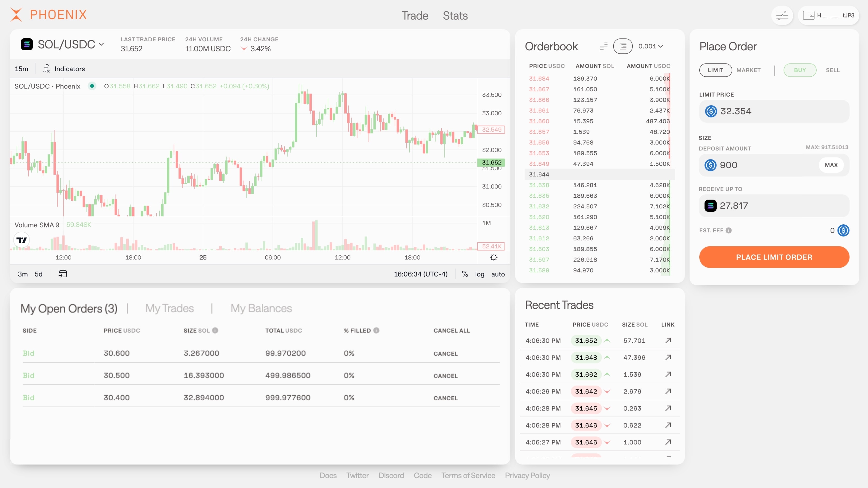This screenshot has width=868, height=488.
Task: Switch orderbook to stacked layout icon
Action: click(x=623, y=46)
